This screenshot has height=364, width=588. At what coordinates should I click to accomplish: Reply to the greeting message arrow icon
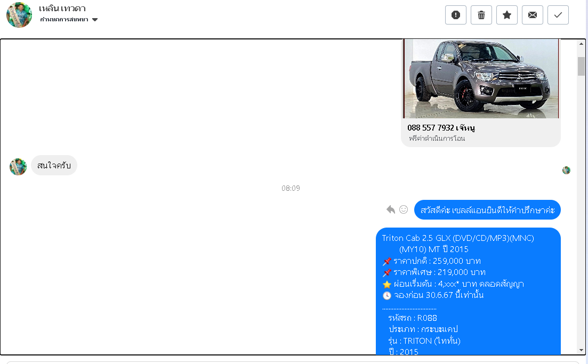click(x=391, y=209)
